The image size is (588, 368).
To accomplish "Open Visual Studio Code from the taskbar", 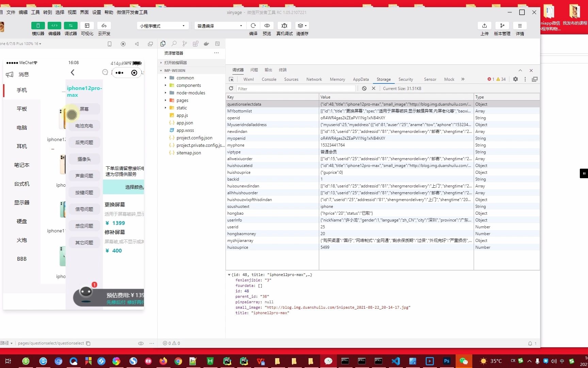I will [x=396, y=361].
